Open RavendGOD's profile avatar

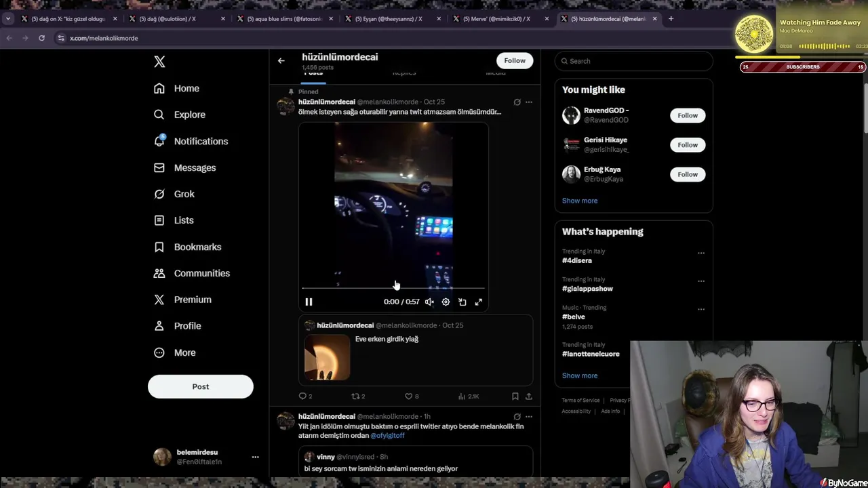(x=571, y=115)
